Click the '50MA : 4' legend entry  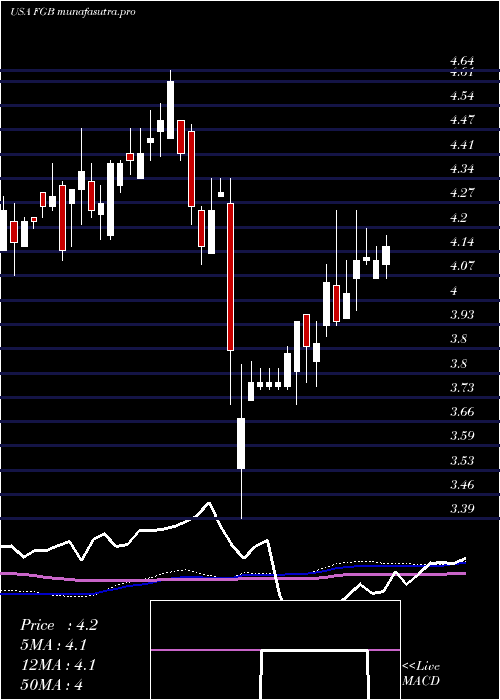pyautogui.click(x=52, y=684)
